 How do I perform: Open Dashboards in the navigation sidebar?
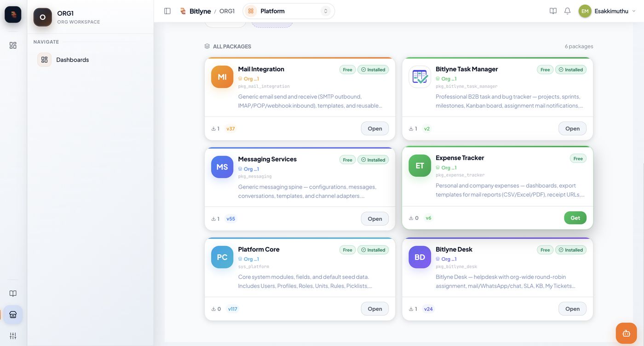90,60
